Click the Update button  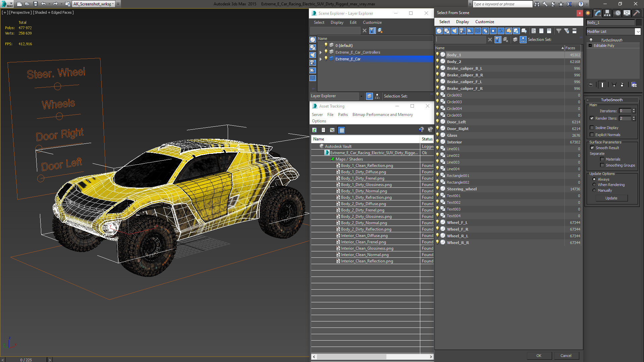click(x=611, y=198)
